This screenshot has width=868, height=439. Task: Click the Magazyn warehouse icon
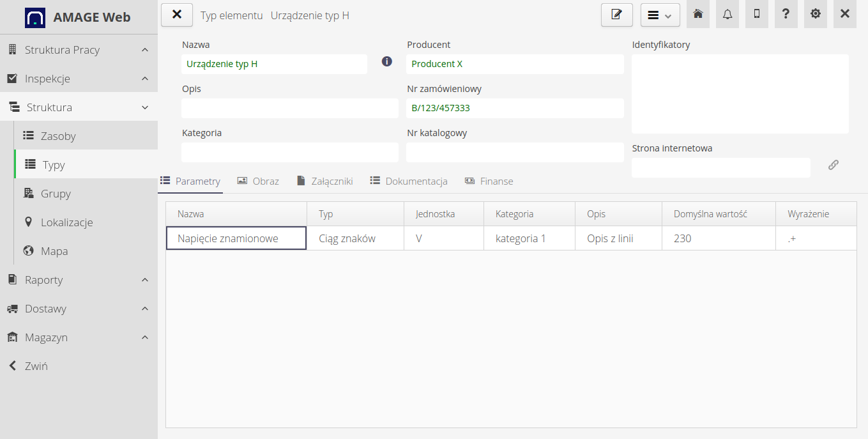coord(12,337)
